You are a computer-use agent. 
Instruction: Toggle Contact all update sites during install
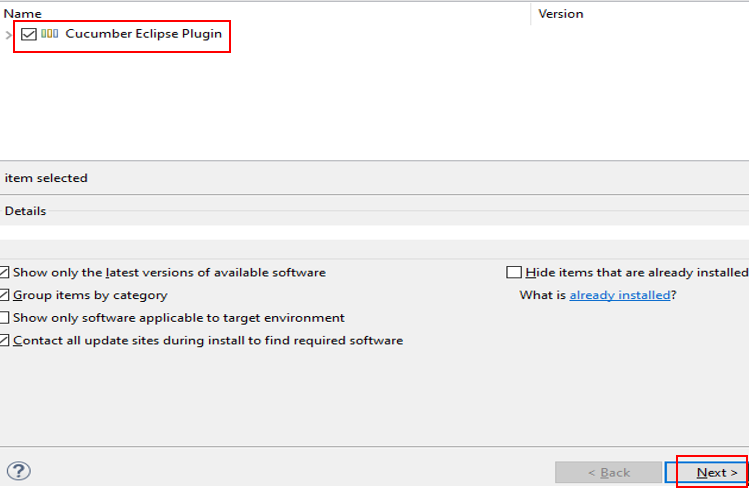point(4,340)
